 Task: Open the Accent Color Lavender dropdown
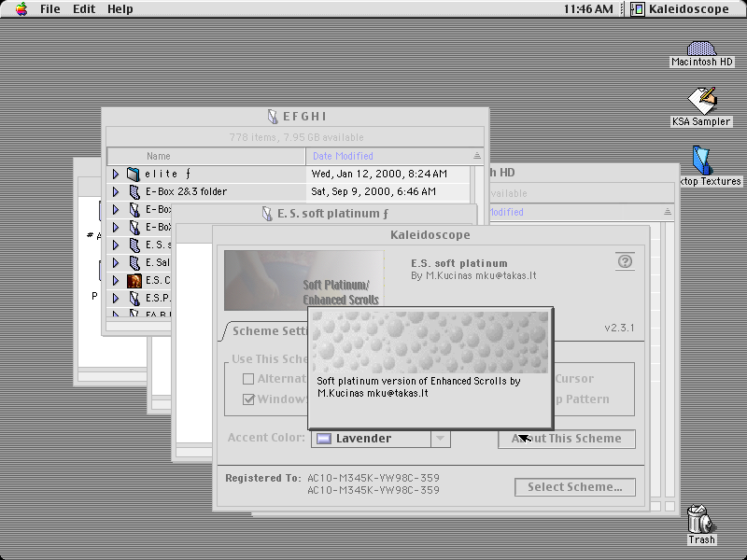tap(381, 438)
